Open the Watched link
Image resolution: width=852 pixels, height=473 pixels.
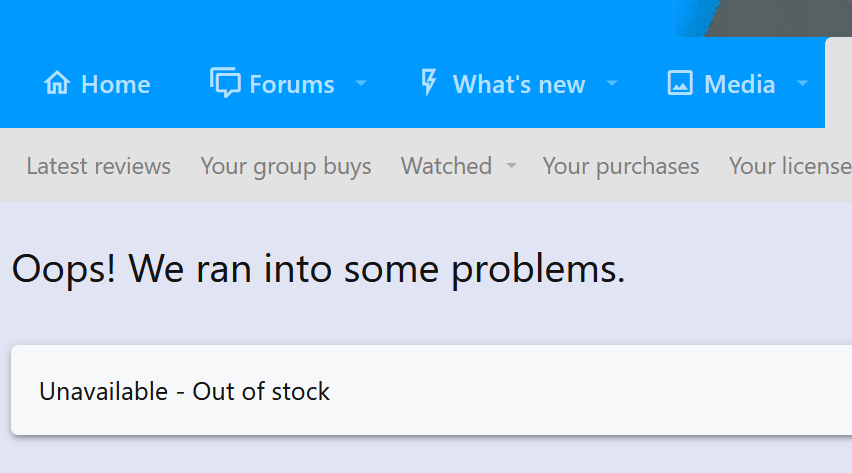point(446,166)
